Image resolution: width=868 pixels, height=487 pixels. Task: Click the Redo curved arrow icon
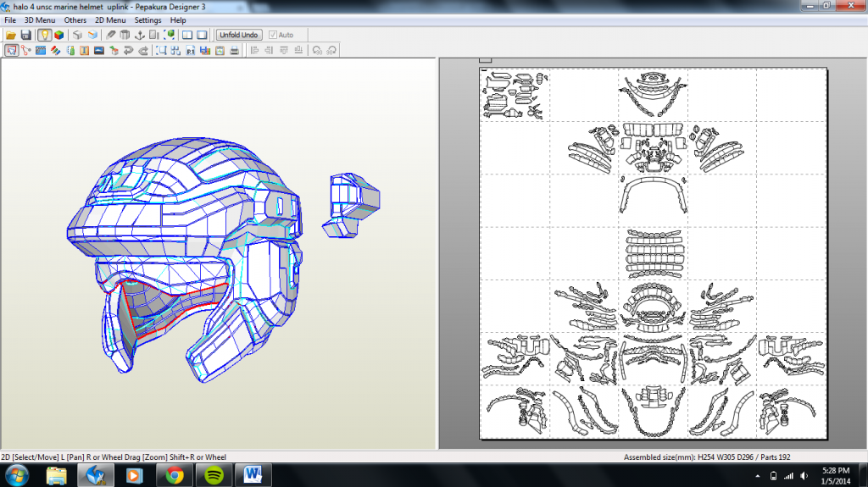coord(143,50)
